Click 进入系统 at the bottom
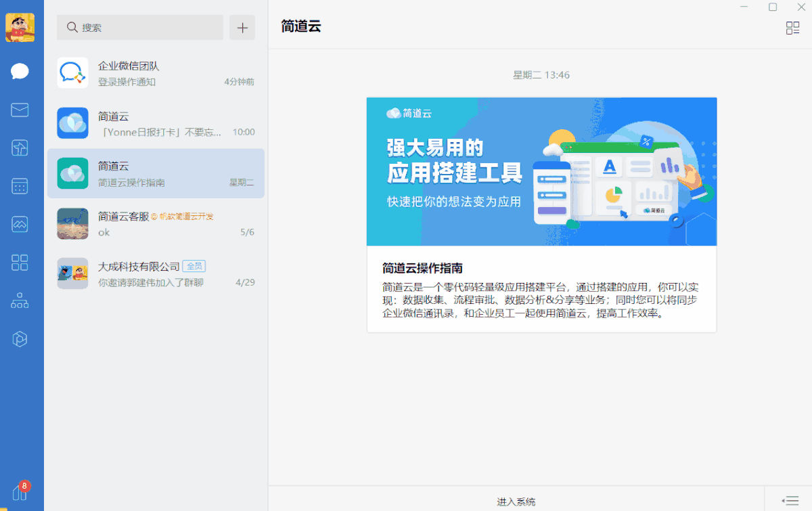 coord(516,502)
